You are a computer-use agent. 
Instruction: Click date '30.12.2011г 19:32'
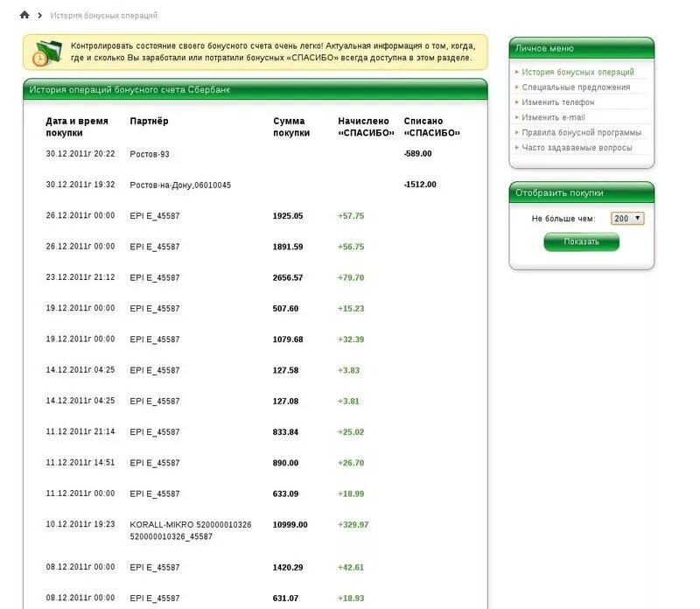point(80,185)
